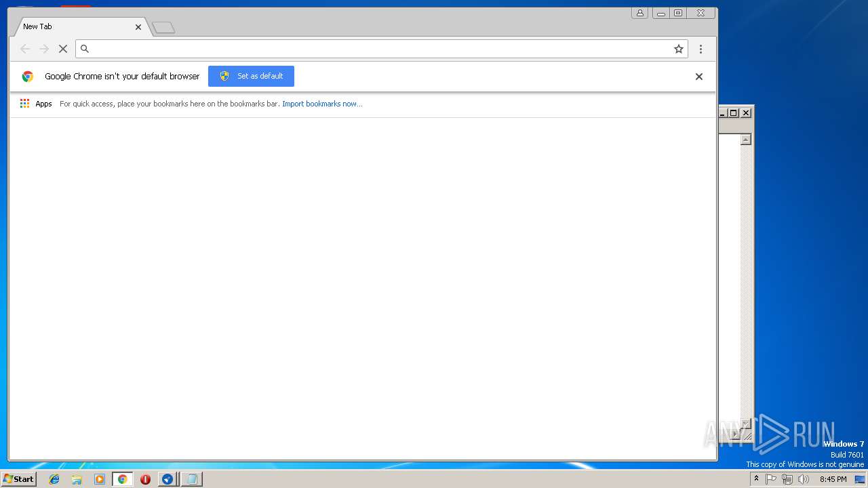Bookmark this page with the star icon
This screenshot has width=868, height=488.
[678, 49]
